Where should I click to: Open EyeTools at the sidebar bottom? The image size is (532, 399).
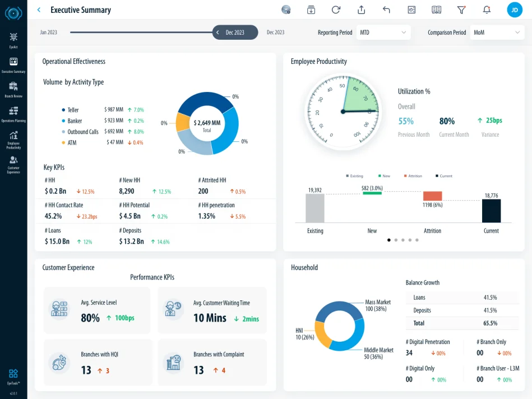pos(13,375)
